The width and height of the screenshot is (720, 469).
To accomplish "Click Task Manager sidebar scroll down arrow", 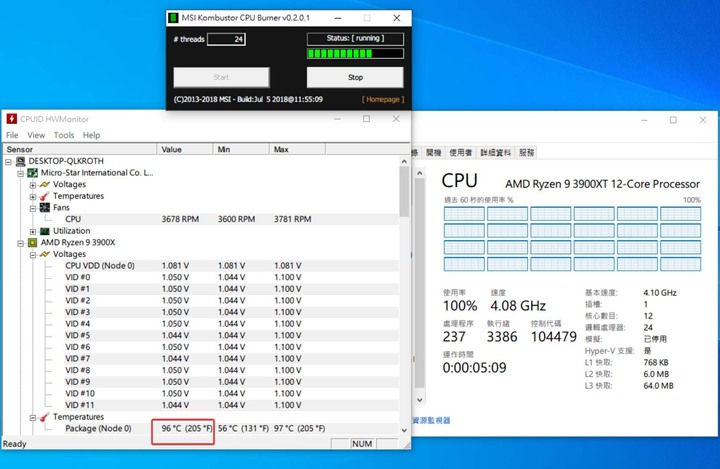I will coord(420,400).
